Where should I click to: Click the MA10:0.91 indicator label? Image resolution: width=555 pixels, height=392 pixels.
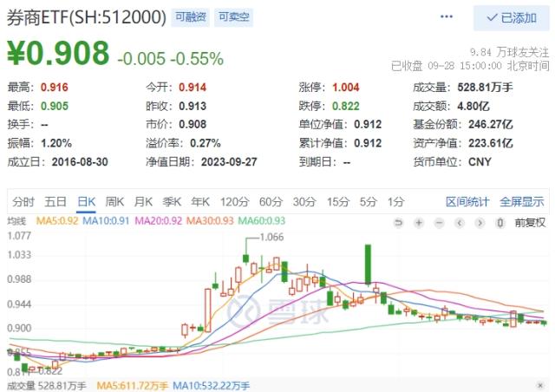106,221
